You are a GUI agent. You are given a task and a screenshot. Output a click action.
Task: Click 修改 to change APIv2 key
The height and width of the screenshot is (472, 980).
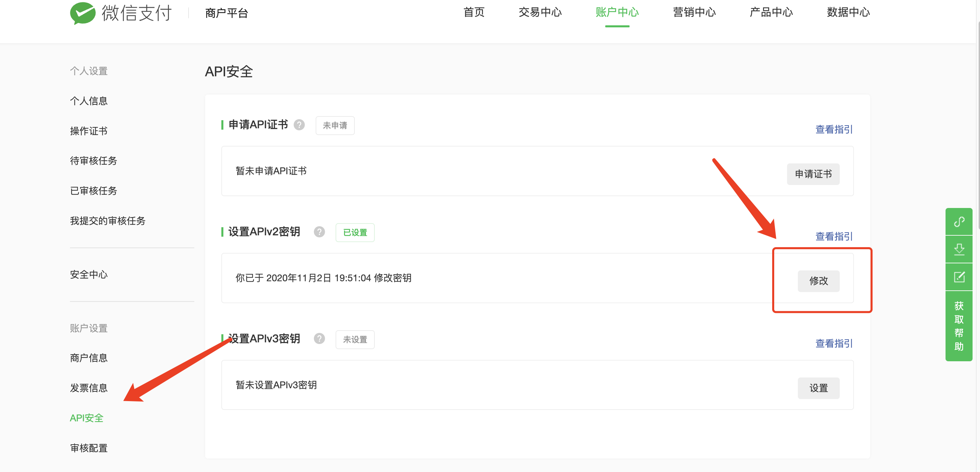coord(818,281)
